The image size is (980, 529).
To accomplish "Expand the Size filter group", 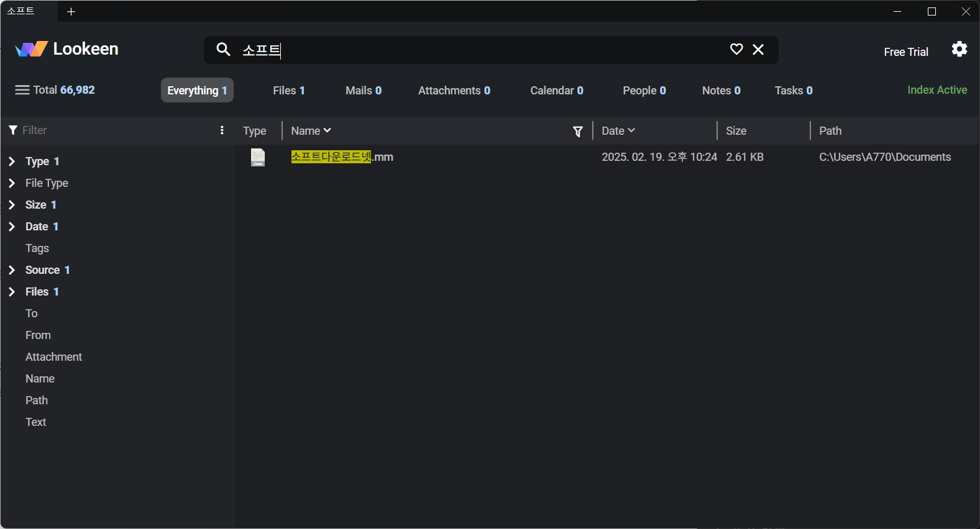I will pyautogui.click(x=12, y=205).
